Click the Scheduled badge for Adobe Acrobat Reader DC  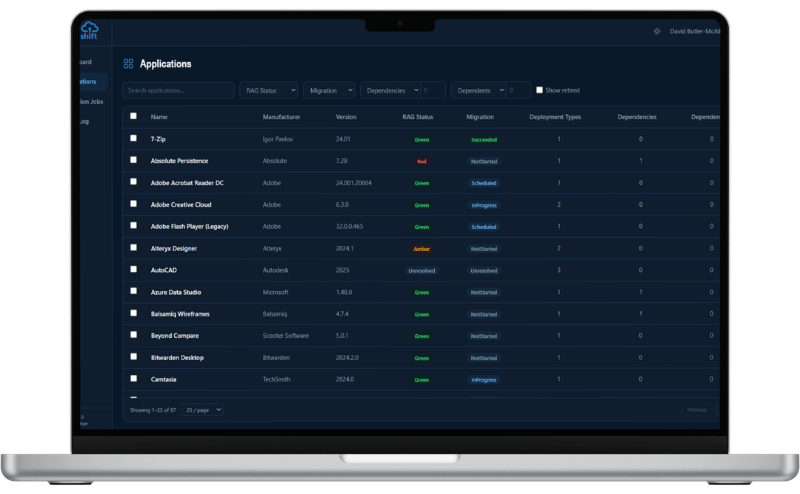483,183
